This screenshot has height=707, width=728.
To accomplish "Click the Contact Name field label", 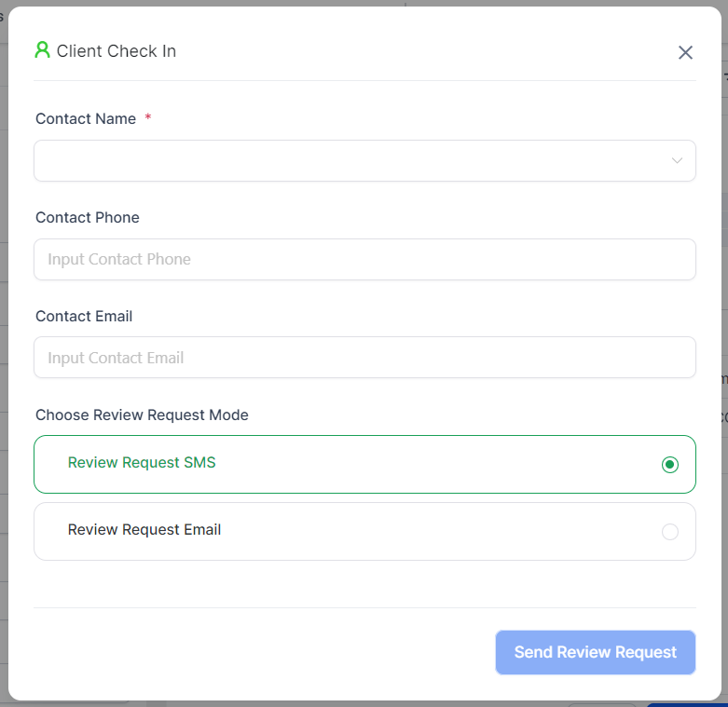I will click(86, 119).
